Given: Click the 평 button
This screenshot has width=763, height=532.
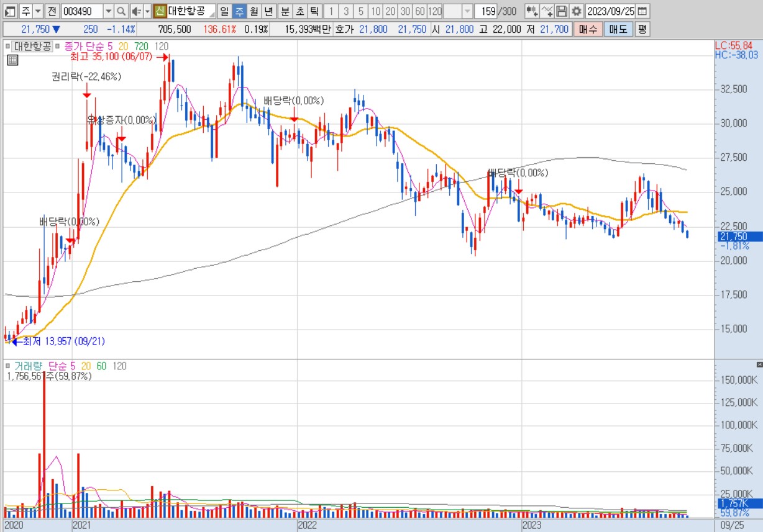Looking at the screenshot, I should pyautogui.click(x=642, y=29).
